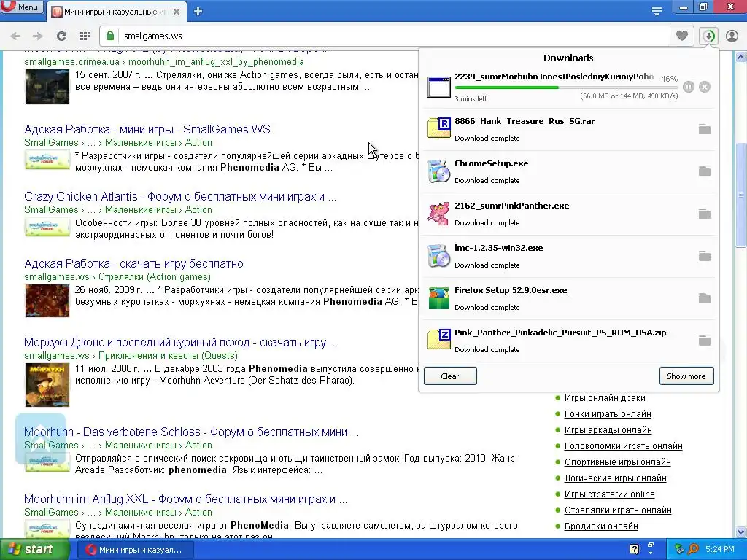Open Бродилки онлайн sidebar link
Image resolution: width=747 pixels, height=560 pixels.
pyautogui.click(x=601, y=526)
